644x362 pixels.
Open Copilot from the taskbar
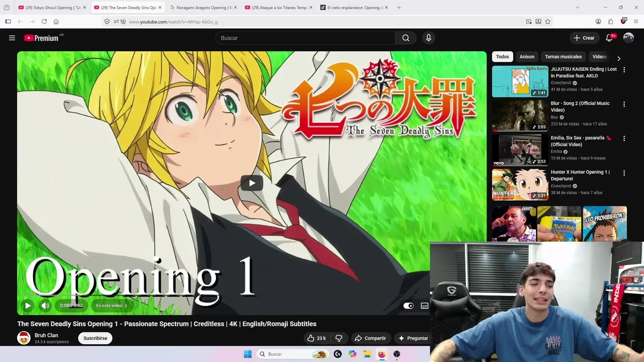(352, 354)
